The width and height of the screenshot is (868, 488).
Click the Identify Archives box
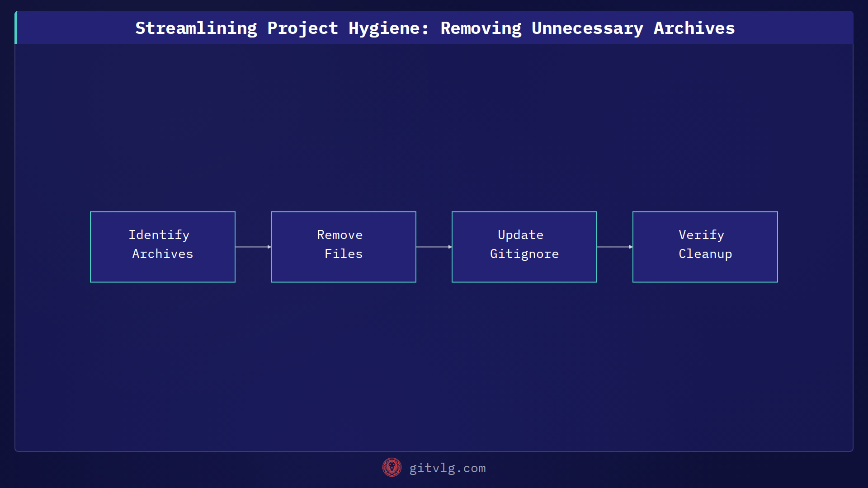coord(163,247)
